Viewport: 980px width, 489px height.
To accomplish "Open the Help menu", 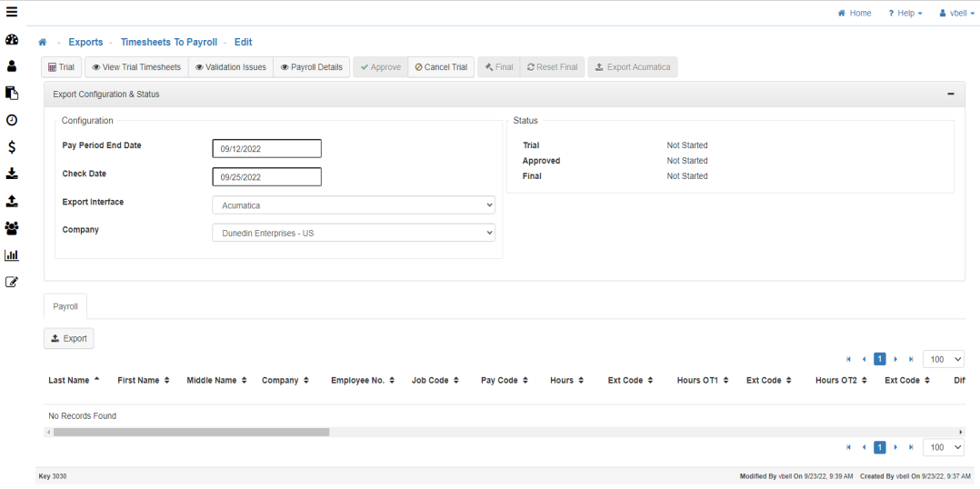I will [x=905, y=13].
